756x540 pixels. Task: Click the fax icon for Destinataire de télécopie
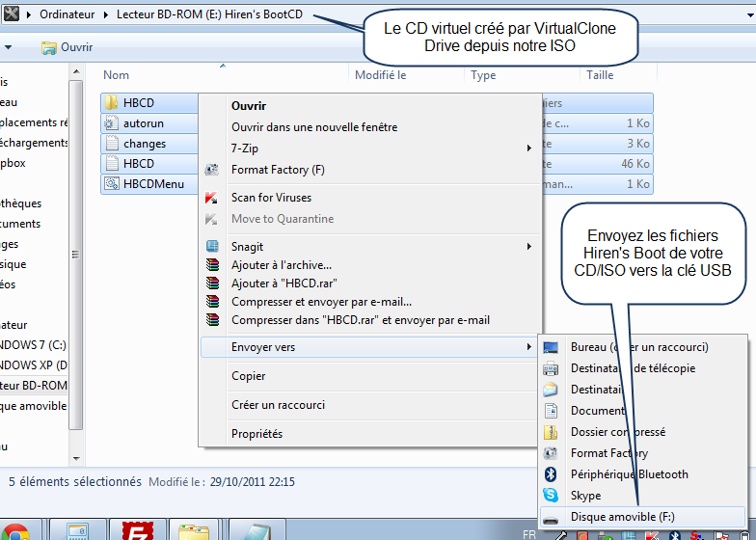coord(551,368)
